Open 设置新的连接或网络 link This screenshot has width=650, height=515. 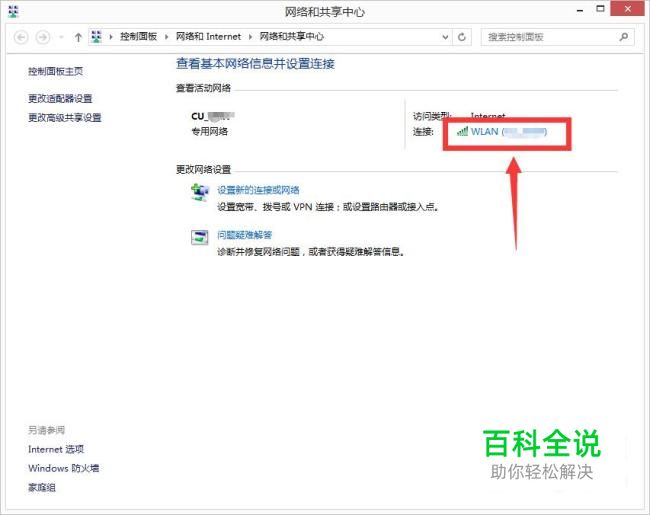tap(258, 190)
